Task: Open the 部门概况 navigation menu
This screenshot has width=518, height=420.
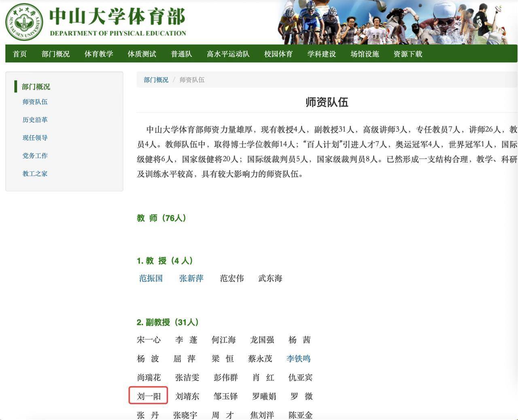Action: [55, 53]
